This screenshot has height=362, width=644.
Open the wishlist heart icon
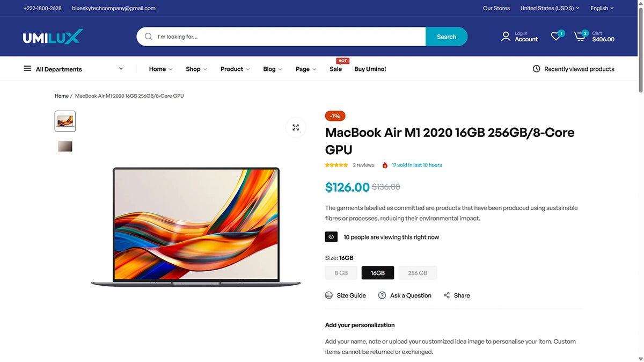(555, 37)
